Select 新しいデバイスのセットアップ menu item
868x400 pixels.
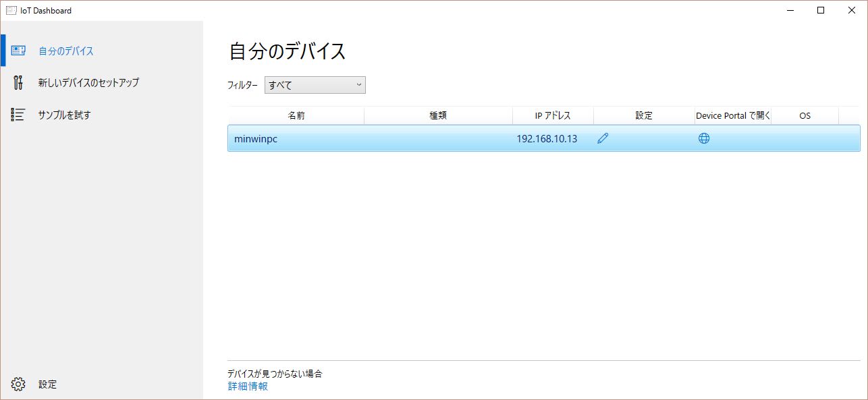click(x=88, y=82)
